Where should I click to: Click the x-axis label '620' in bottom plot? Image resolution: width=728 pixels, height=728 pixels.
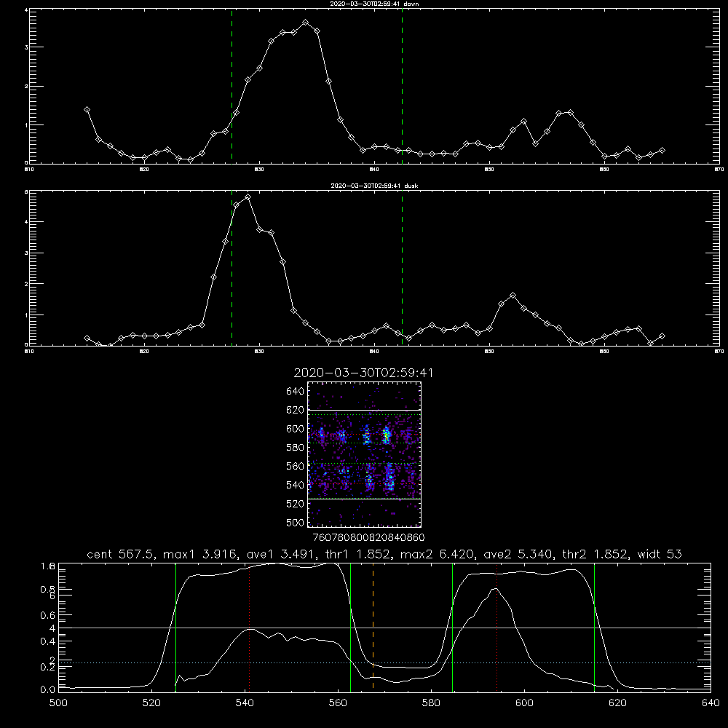(617, 703)
